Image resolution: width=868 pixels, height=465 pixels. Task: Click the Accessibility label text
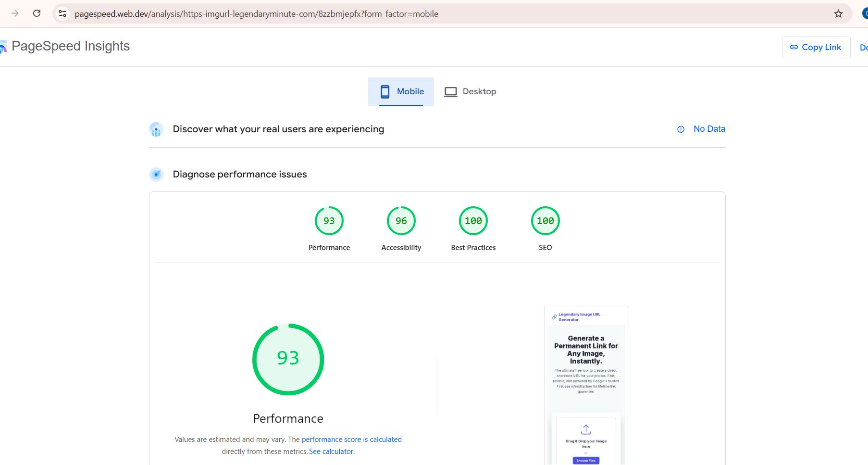click(401, 248)
